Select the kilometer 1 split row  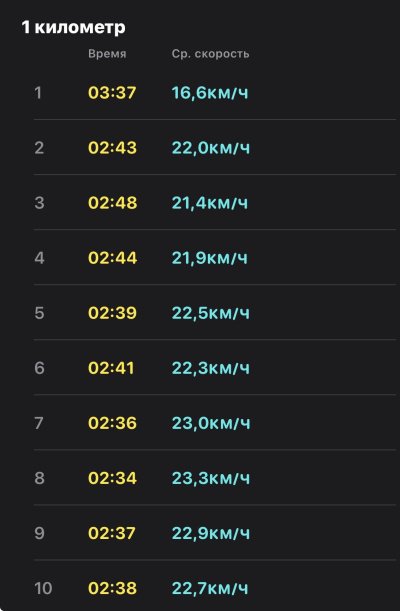[x=215, y=93]
